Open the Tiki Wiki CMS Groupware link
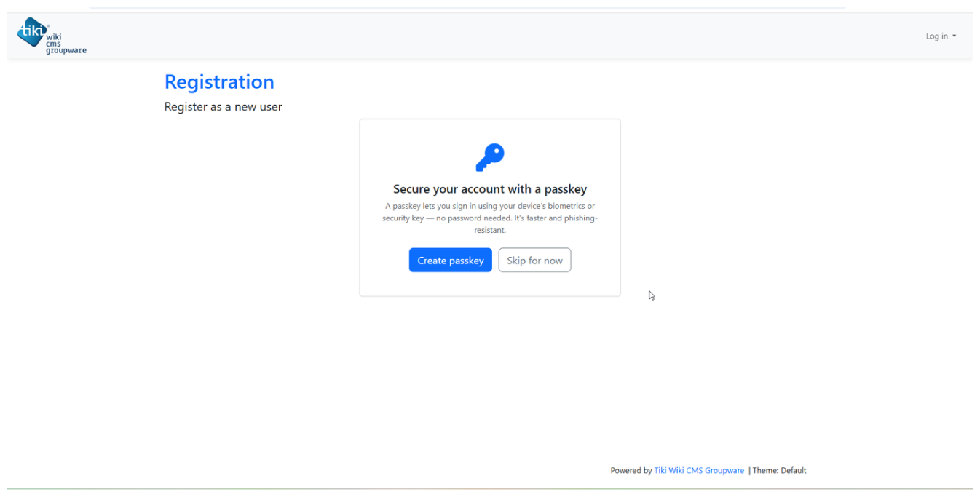Viewport: 980px width, 497px height. click(699, 470)
